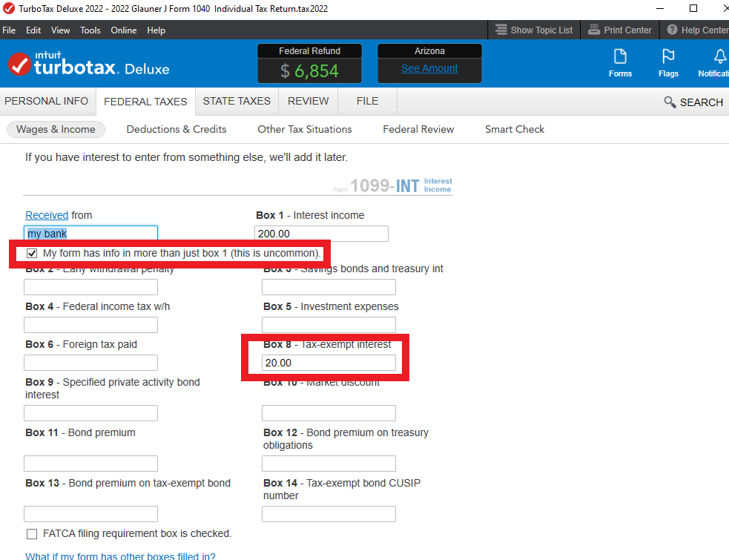The height and width of the screenshot is (560, 729).
Task: Click the Box 2 Early withdrawal penalty field
Action: 90,287
